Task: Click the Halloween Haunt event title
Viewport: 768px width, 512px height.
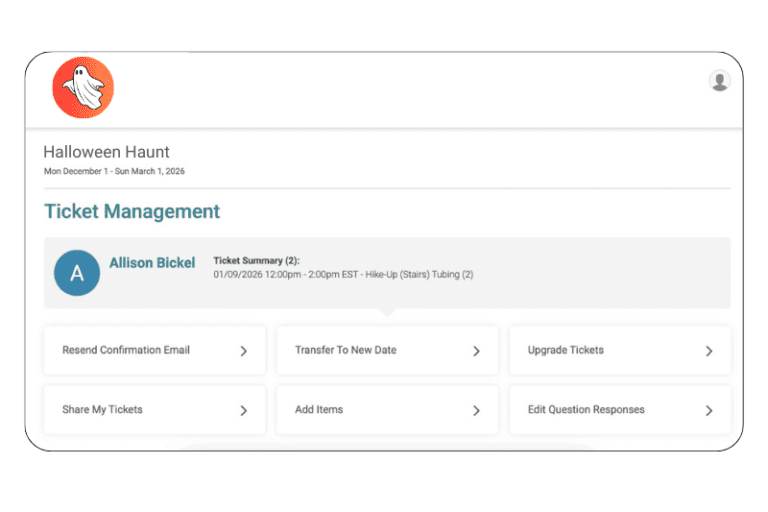Action: coord(106,152)
